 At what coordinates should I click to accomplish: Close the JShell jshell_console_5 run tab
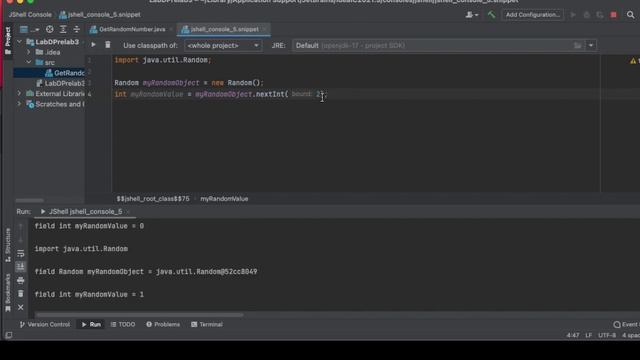[128, 211]
